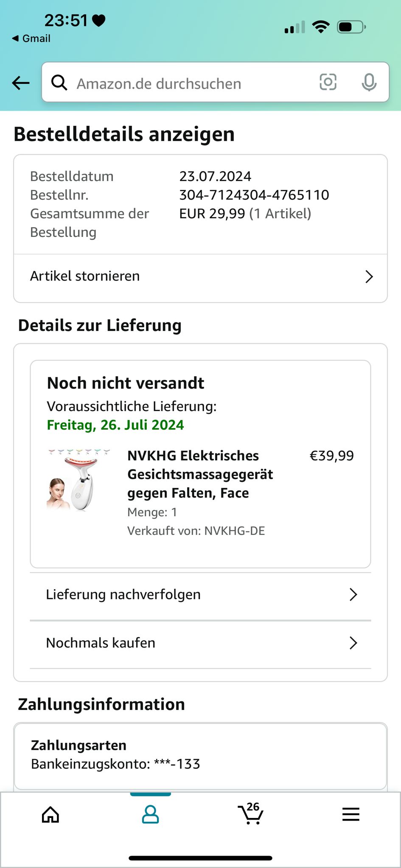Tap chevron beside Lieferung nachverfolgen
Screen dimensions: 401x868
(353, 595)
